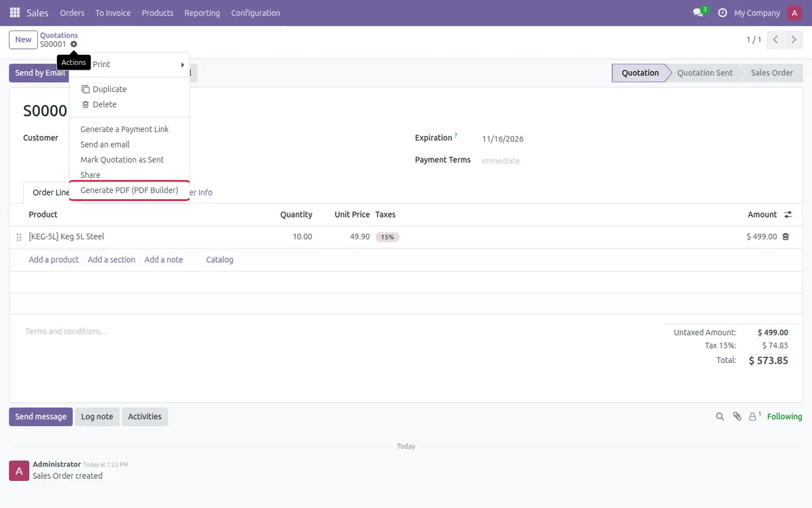Image resolution: width=812 pixels, height=508 pixels.
Task: Click the Sales app title
Action: tap(37, 13)
